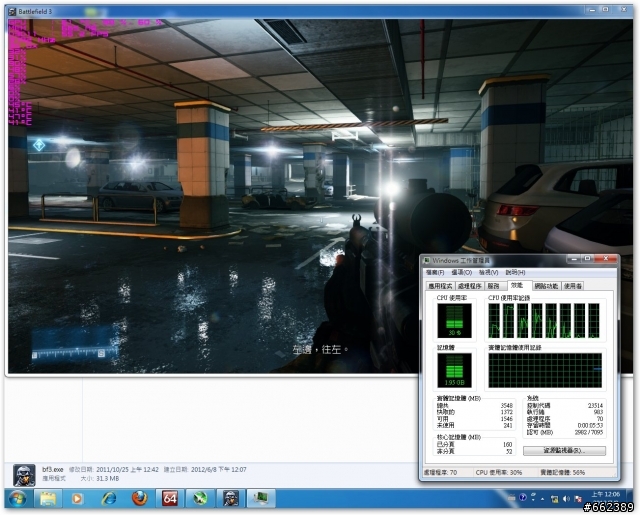Viewport: 640px width, 515px height.
Task: Click the 31.3 MB file size value
Action: click(x=106, y=478)
